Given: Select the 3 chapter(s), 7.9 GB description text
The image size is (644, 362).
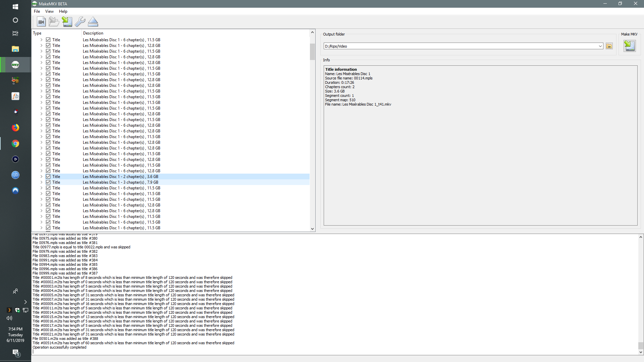Looking at the screenshot, I should [120, 182].
